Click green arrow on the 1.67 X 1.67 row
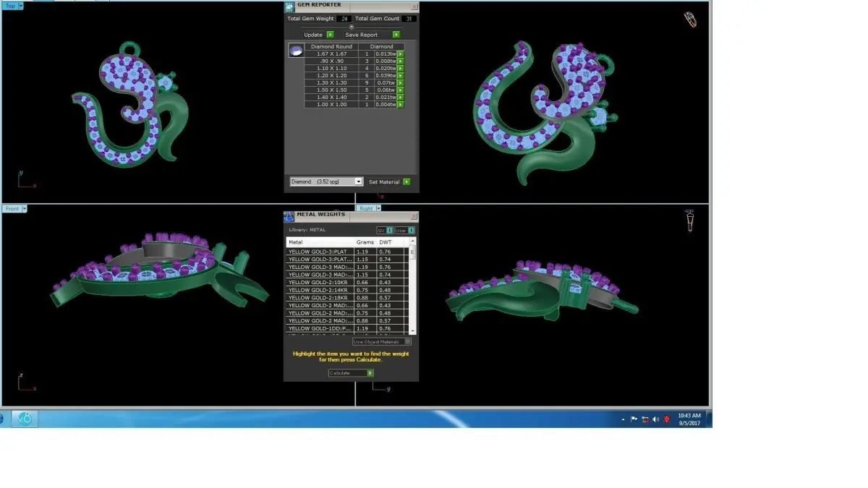This screenshot has height=488, width=868. 400,54
